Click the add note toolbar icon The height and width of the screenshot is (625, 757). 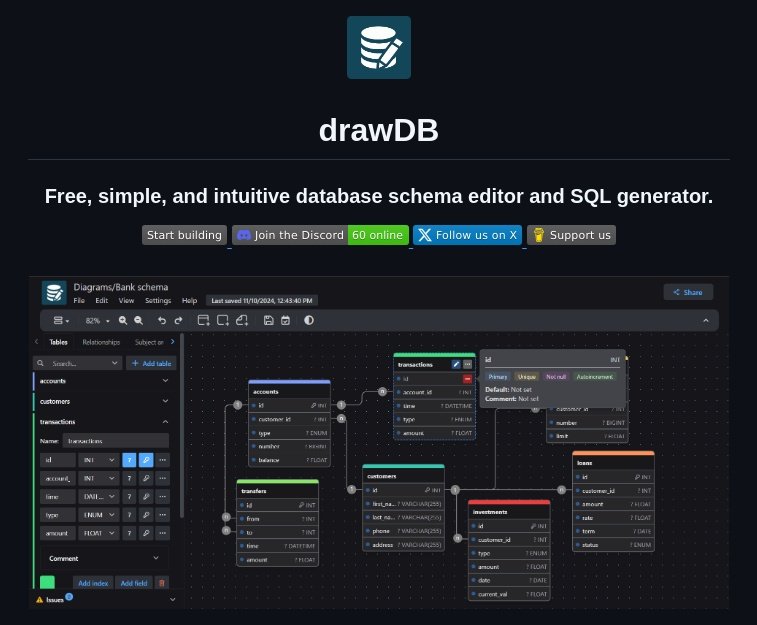(x=242, y=320)
